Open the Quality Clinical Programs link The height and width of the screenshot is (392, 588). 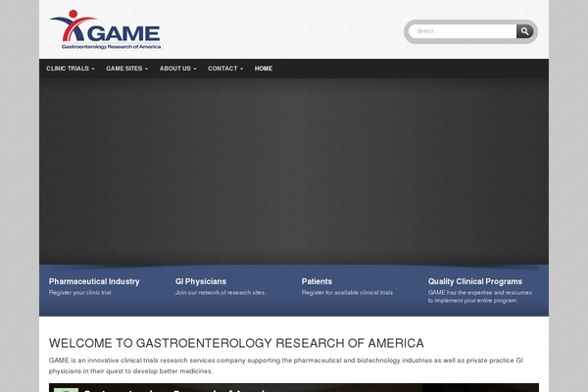[x=474, y=281]
